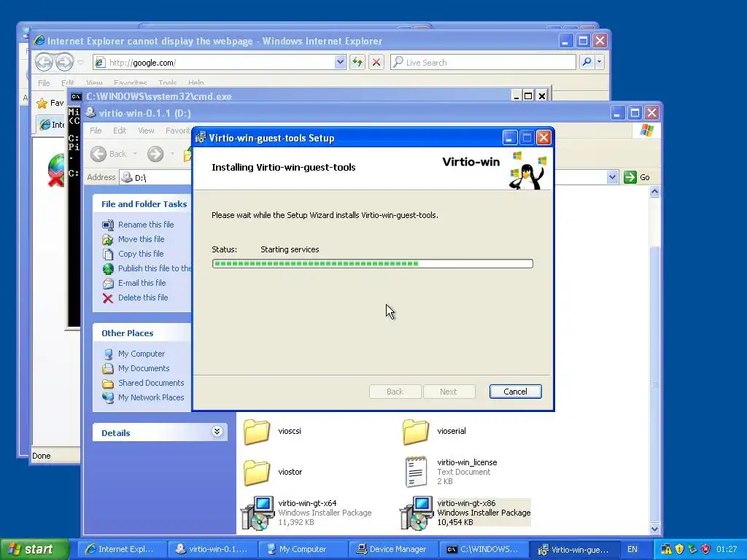747x560 pixels.
Task: Open My Network Places link
Action: [151, 397]
